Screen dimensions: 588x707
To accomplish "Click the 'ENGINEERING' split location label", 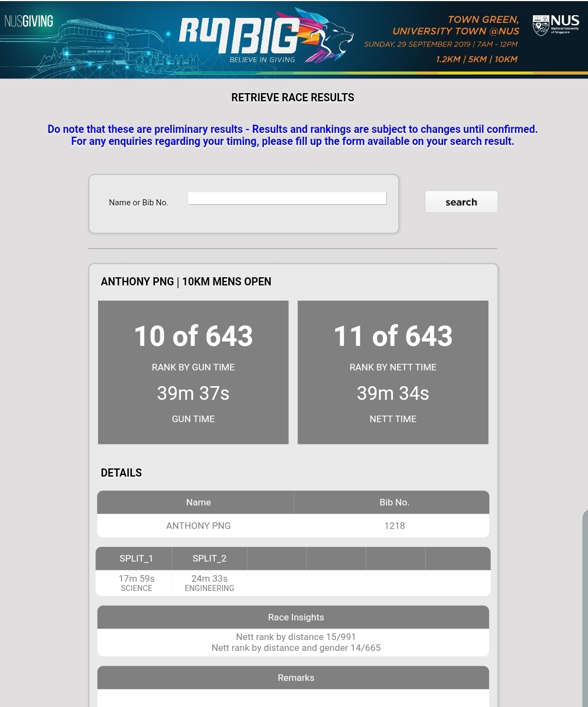I will tap(209, 588).
